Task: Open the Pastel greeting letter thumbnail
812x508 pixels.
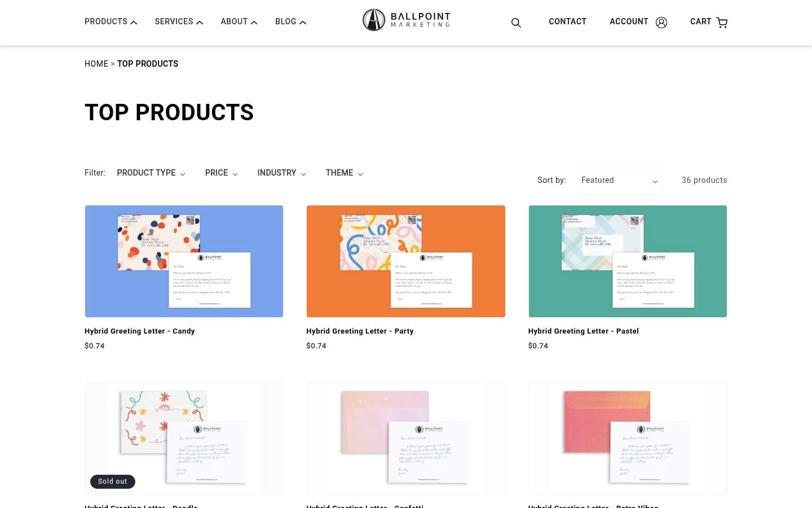Action: [628, 261]
